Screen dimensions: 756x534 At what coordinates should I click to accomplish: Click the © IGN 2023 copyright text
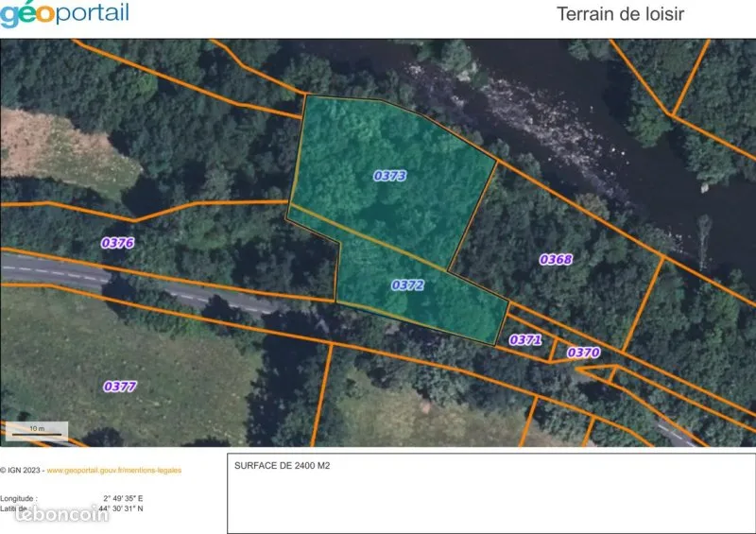(21, 470)
